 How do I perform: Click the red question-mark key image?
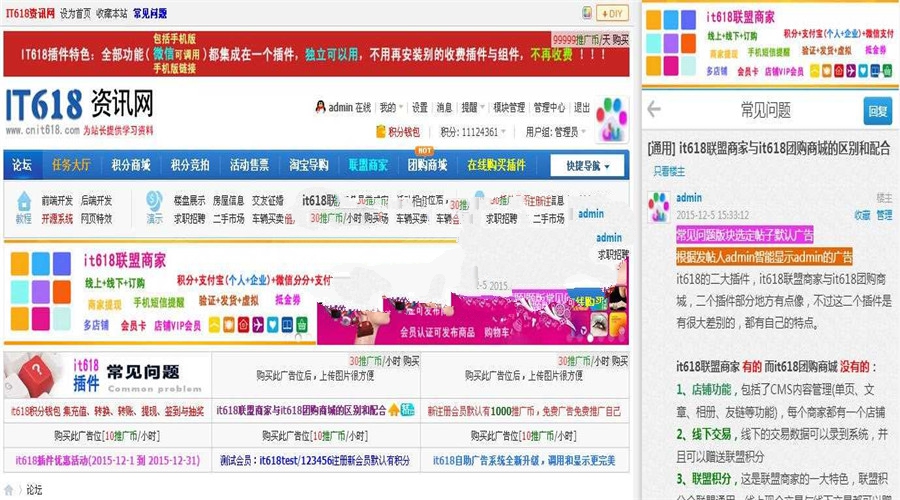tap(34, 375)
